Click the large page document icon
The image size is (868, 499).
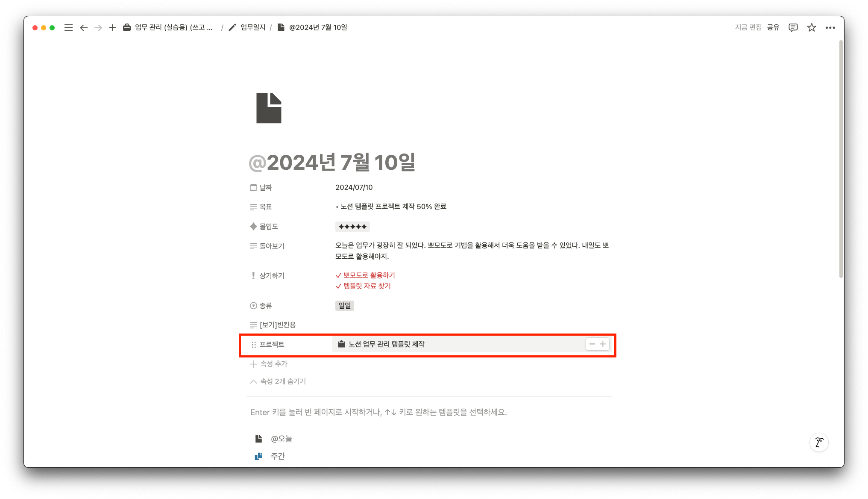269,108
